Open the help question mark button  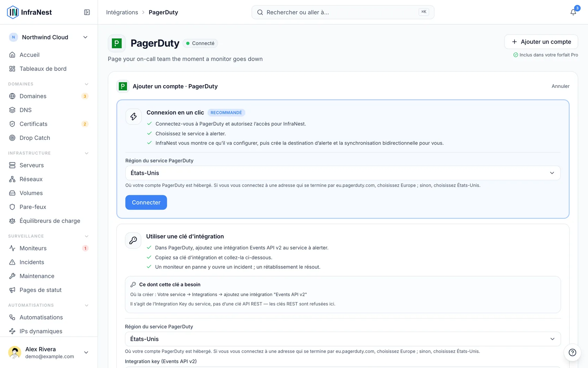click(x=572, y=352)
